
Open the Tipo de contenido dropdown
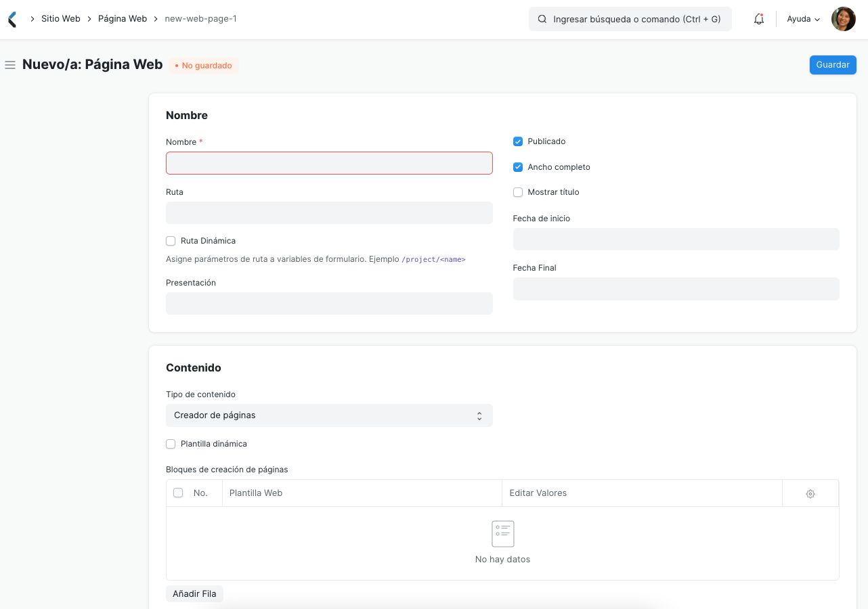tap(329, 415)
